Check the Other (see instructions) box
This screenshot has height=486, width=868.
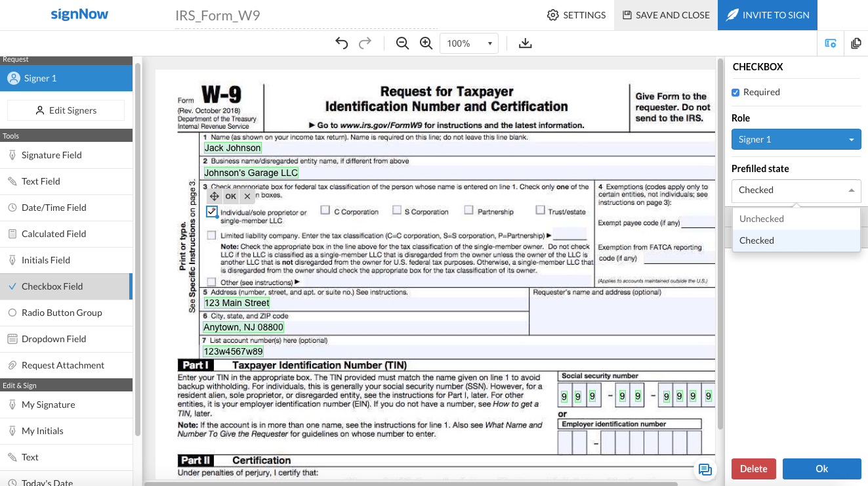pos(211,282)
